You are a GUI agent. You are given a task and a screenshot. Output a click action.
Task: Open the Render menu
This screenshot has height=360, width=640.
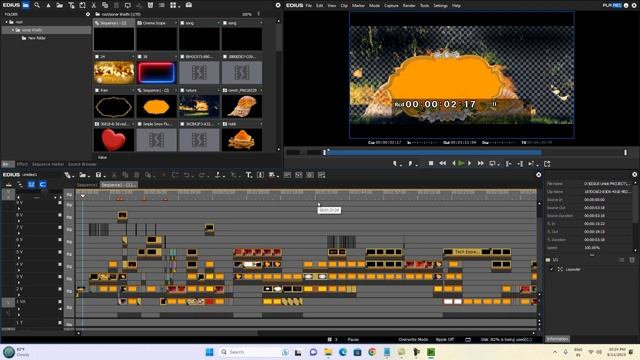click(409, 6)
